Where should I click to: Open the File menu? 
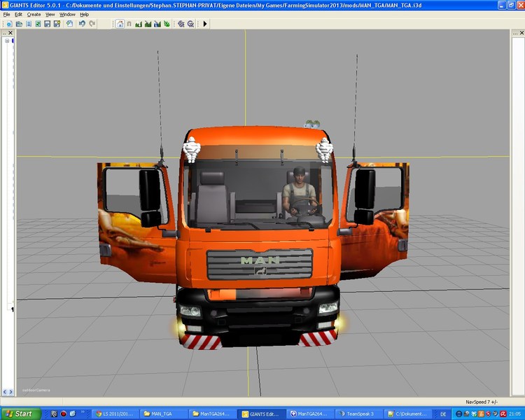coord(7,15)
